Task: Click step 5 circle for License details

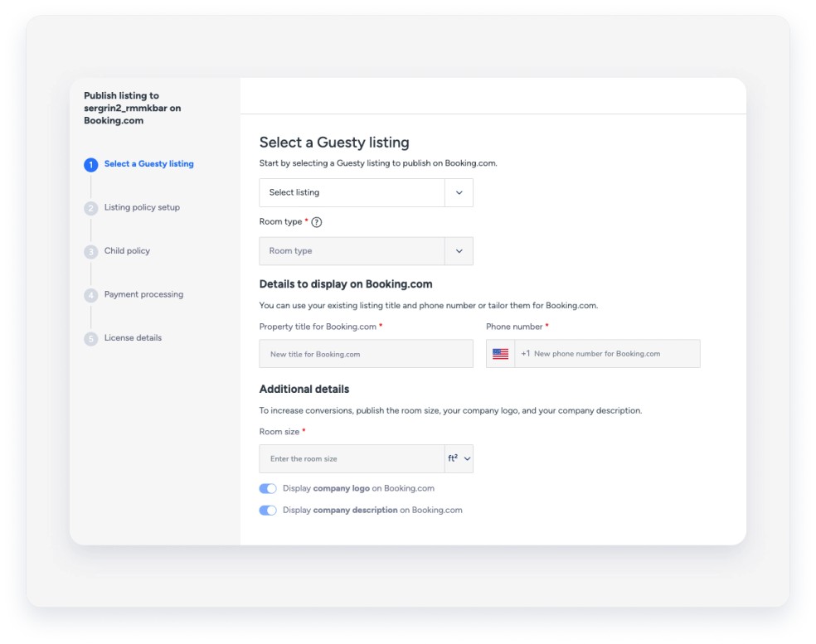Action: click(91, 339)
